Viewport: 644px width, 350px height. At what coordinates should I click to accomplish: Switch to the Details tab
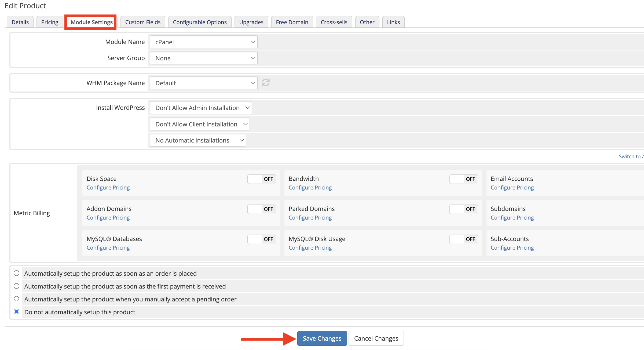tap(20, 22)
